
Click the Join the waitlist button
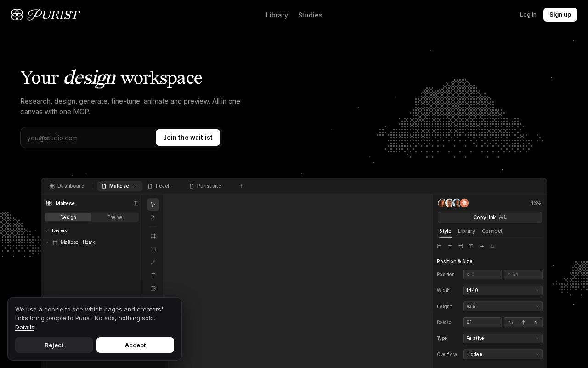point(188,138)
